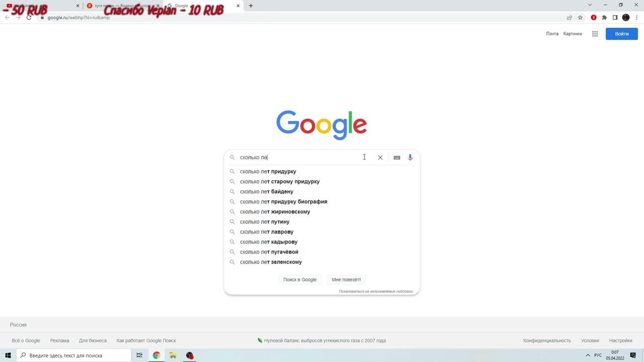Open the "Условия" footer link
Screen dimensions: 644x362
click(x=590, y=340)
